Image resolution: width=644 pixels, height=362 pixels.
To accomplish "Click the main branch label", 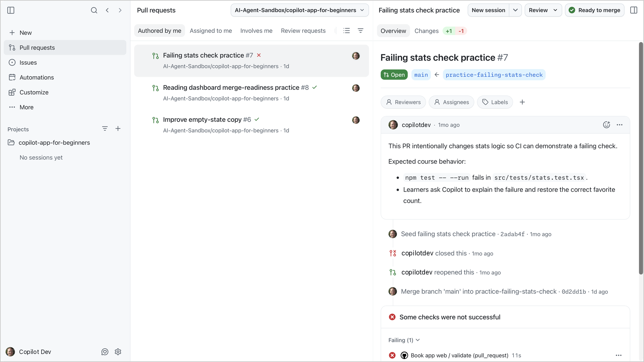I will pyautogui.click(x=421, y=75).
